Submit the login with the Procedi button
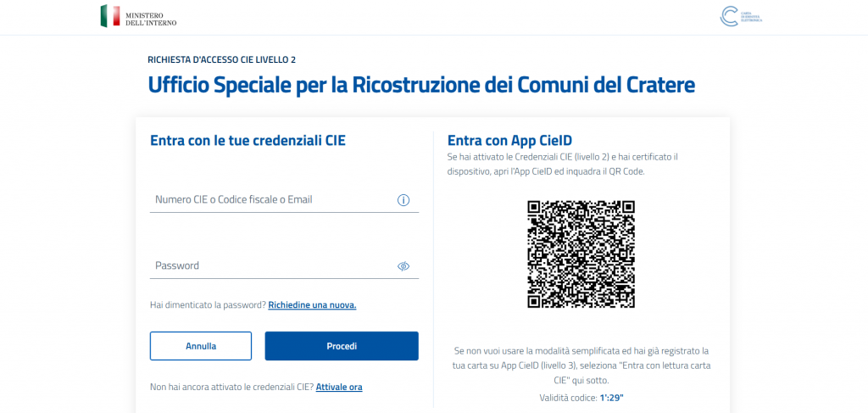The width and height of the screenshot is (868, 413). 342,346
